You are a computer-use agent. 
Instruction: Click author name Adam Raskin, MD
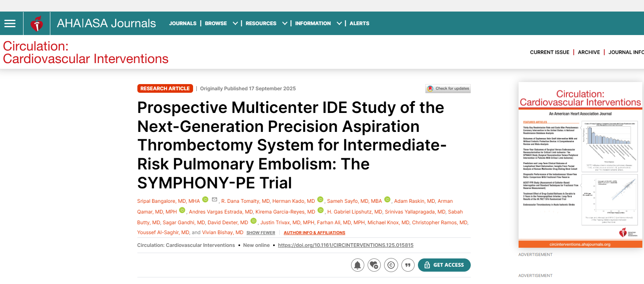tap(415, 201)
